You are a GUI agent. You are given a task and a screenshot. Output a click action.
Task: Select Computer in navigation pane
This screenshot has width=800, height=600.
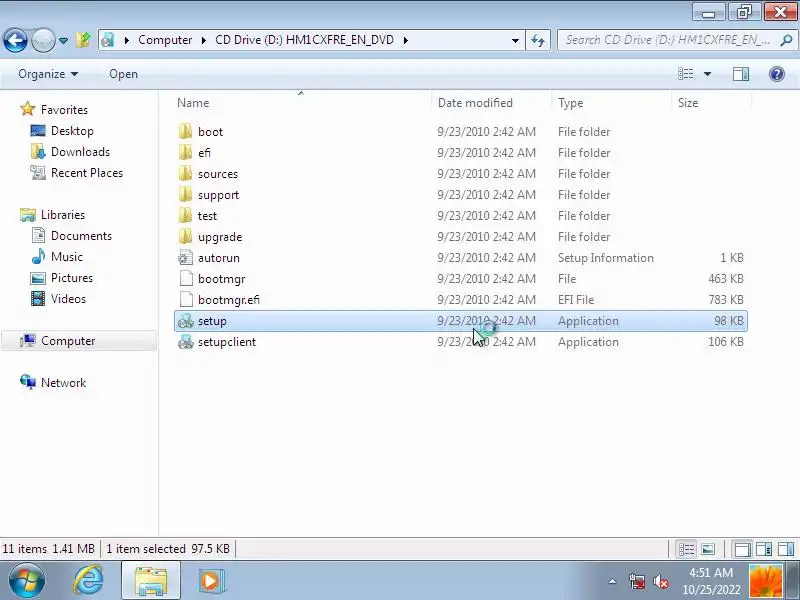79,340
